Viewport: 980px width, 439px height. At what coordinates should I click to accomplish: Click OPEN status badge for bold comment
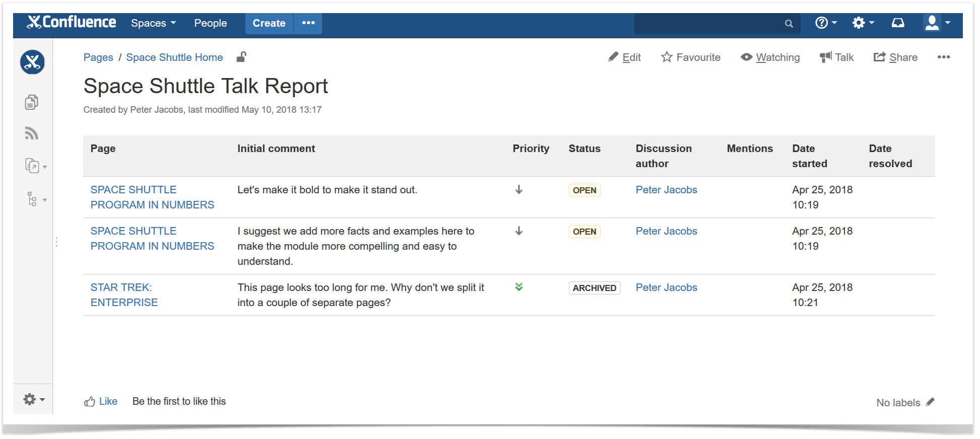pyautogui.click(x=584, y=190)
